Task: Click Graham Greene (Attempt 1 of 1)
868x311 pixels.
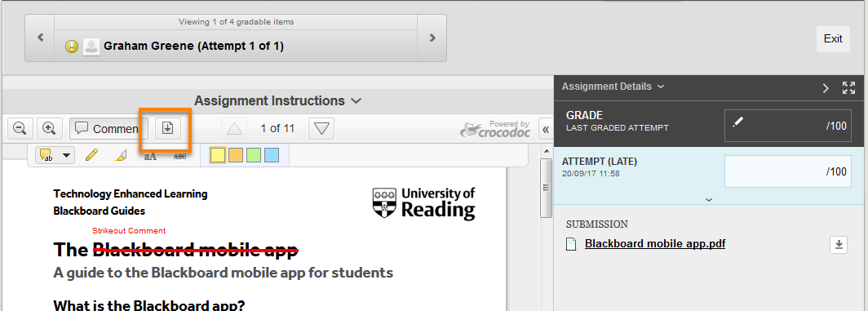Action: tap(194, 47)
